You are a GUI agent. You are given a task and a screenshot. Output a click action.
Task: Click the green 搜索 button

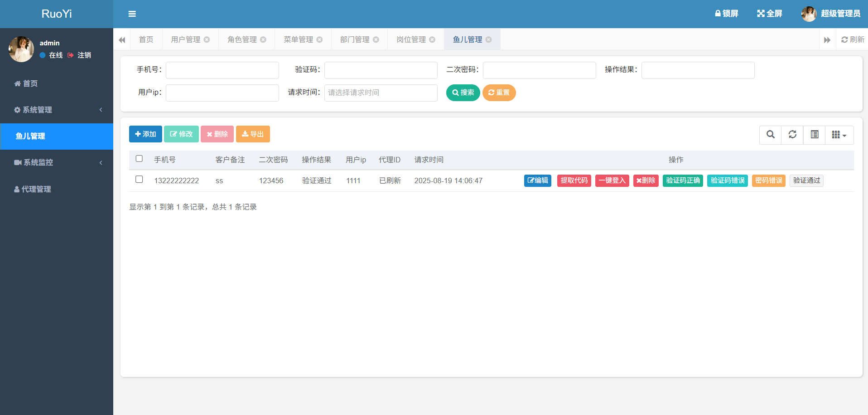click(463, 93)
